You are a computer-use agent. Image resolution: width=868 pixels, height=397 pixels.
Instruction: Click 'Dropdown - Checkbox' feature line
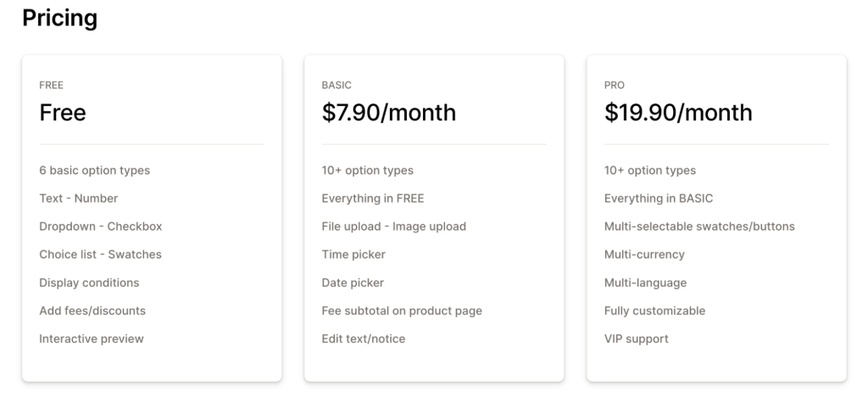[101, 226]
